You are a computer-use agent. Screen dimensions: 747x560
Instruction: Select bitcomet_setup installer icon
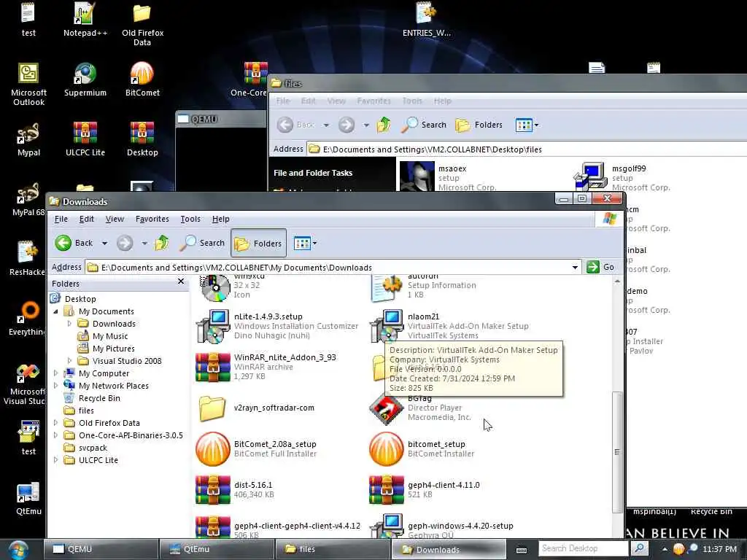[387, 448]
